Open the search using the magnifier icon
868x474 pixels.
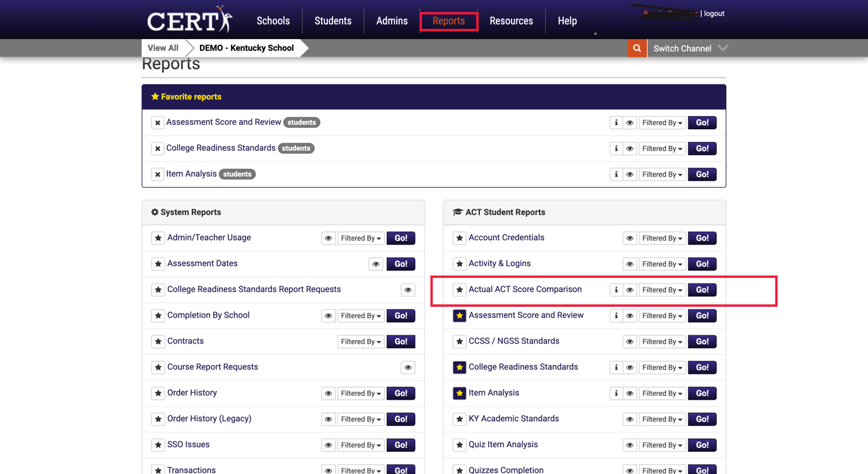(636, 48)
